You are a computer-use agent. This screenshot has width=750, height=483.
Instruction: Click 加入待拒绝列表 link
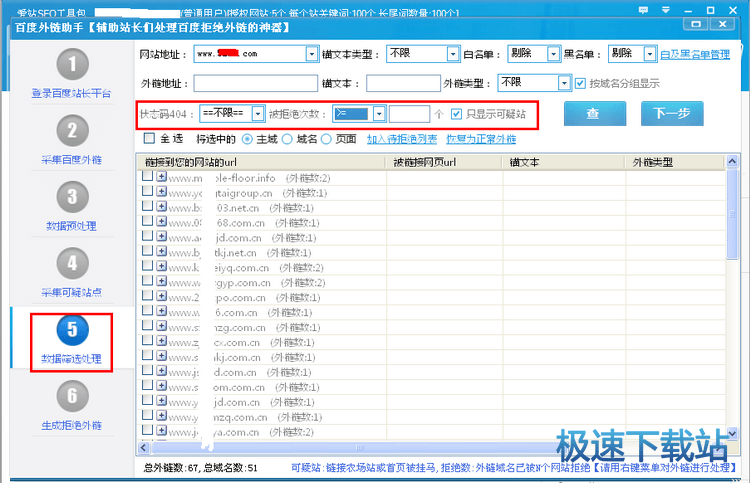click(402, 139)
